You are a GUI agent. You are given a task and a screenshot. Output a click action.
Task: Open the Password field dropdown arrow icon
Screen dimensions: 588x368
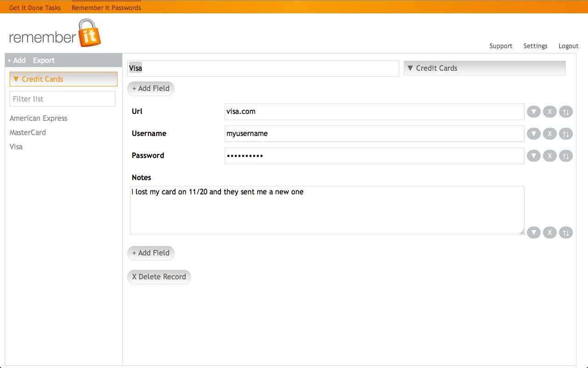[x=533, y=156]
